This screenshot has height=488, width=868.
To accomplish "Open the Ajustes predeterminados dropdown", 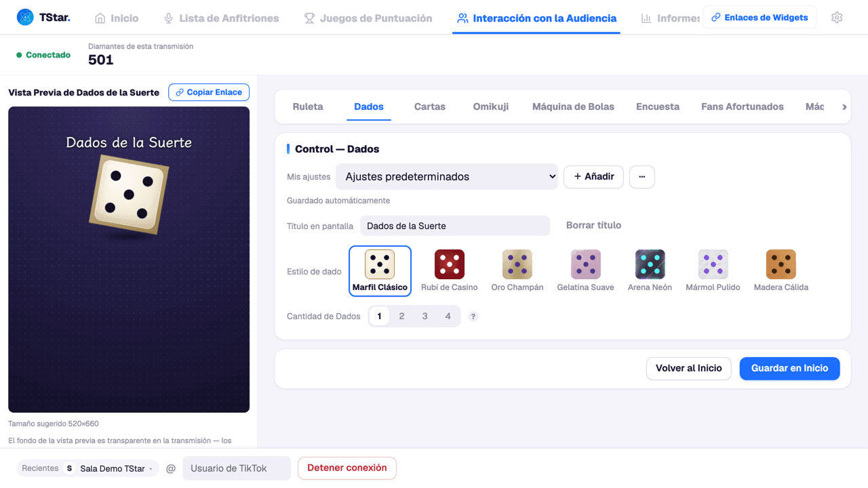I will pos(447,177).
